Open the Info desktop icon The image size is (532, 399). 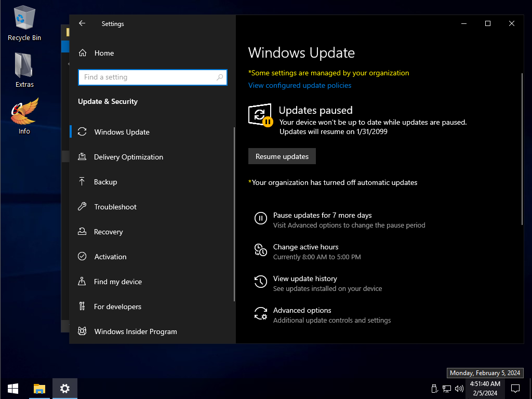(24, 117)
